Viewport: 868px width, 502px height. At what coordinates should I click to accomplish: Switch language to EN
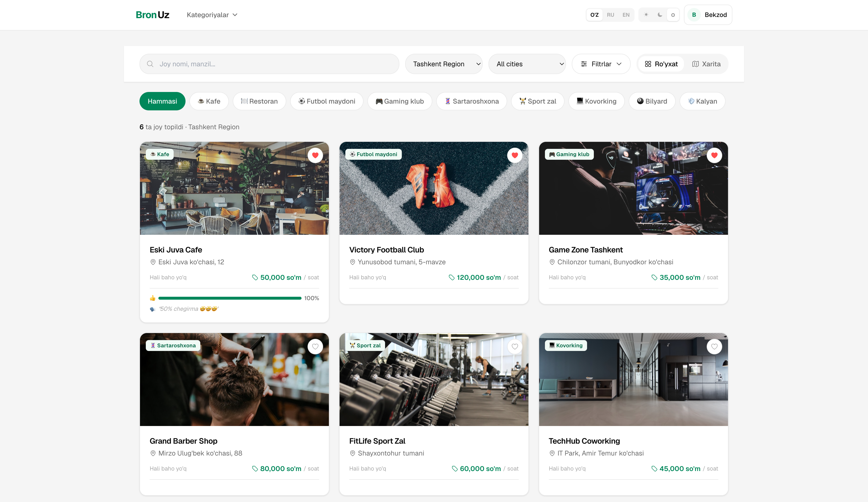pos(626,15)
